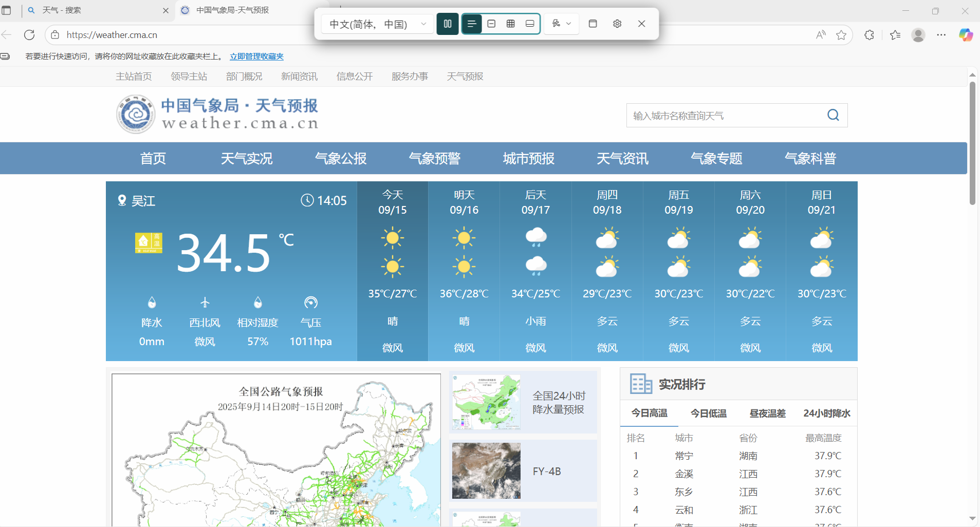Switch to the 今日低温 ranking tab

coord(708,413)
